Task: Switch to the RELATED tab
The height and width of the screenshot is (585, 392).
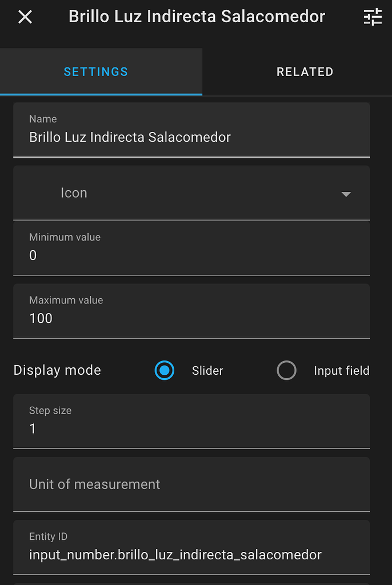Action: (305, 71)
